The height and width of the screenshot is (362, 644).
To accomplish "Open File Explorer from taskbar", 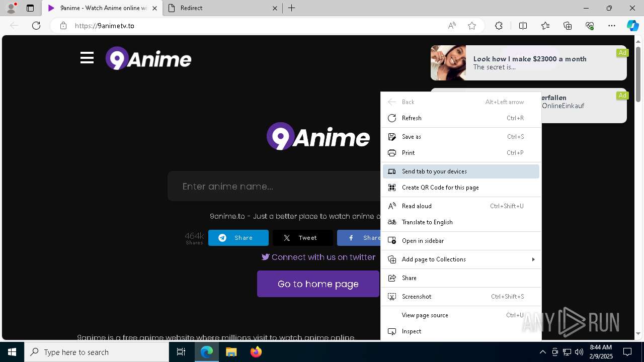I will pos(231,352).
